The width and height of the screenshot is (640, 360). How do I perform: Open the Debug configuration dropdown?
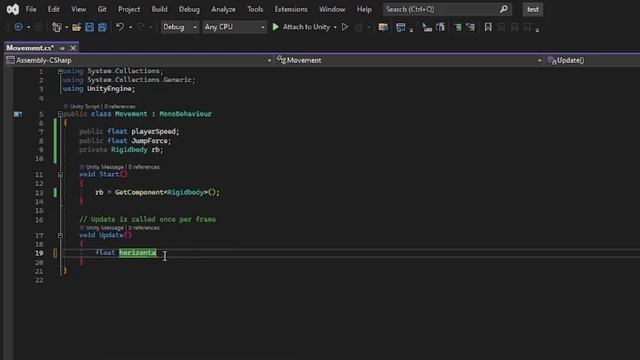tap(180, 27)
